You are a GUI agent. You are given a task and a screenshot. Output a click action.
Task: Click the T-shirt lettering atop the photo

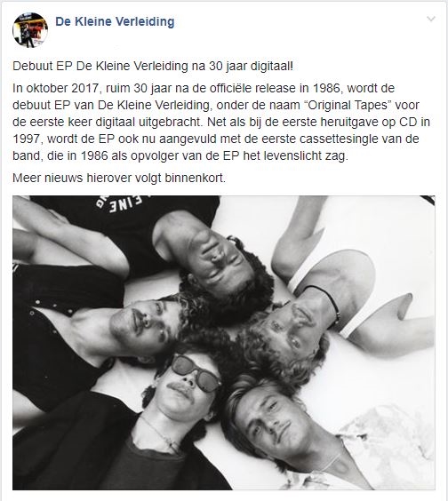(120, 203)
